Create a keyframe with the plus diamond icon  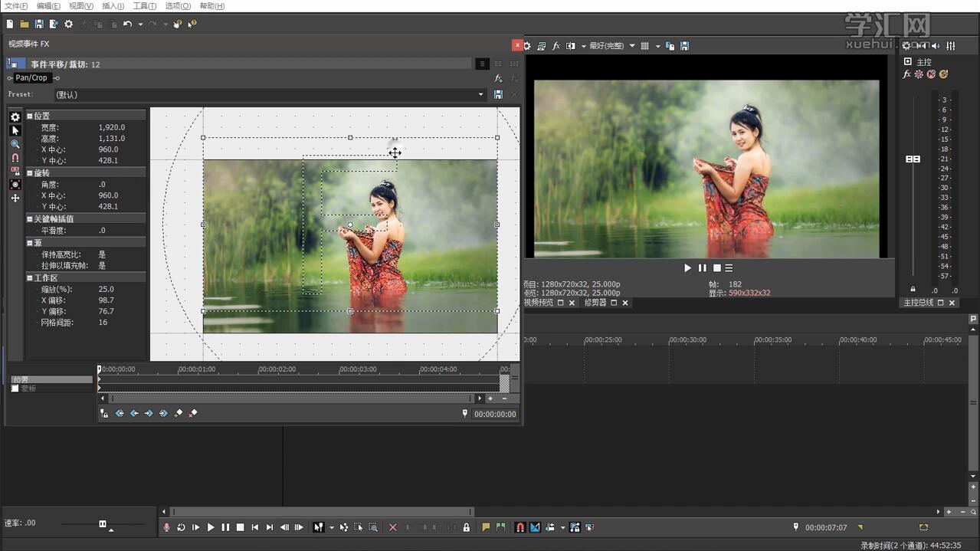[179, 413]
